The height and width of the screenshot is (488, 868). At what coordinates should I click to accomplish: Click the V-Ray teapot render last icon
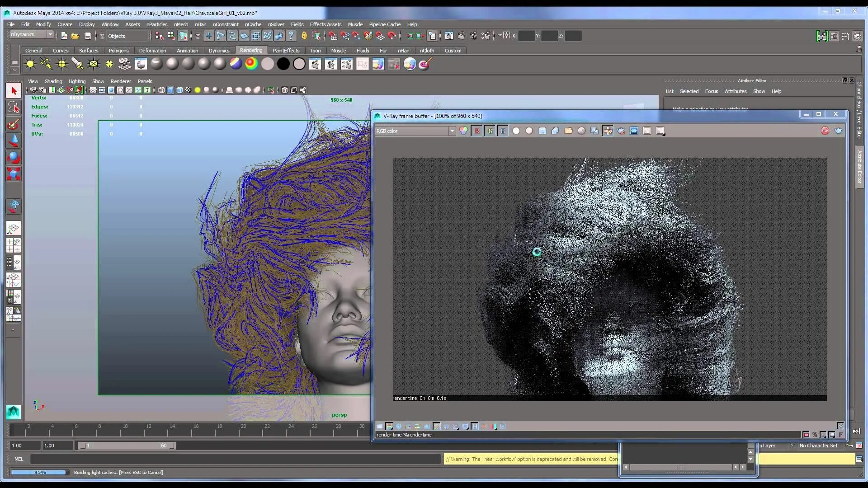[x=838, y=131]
